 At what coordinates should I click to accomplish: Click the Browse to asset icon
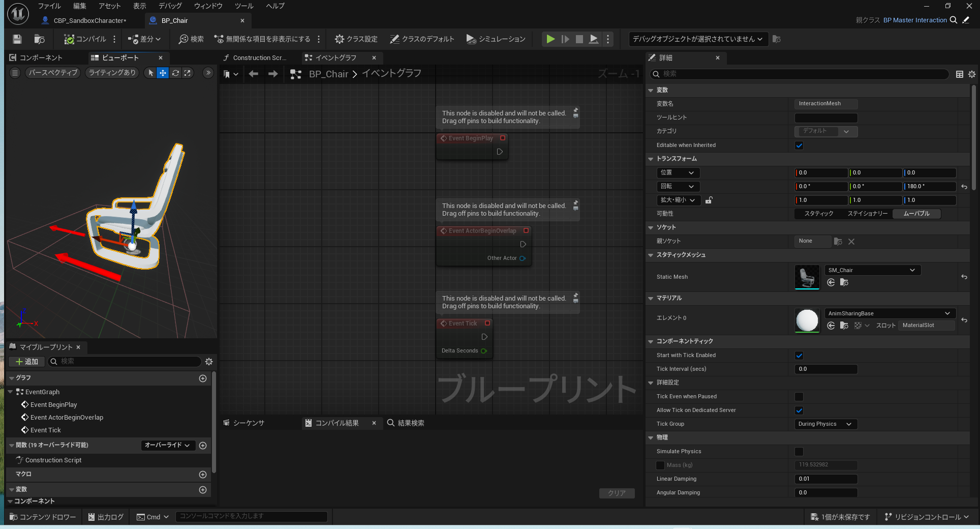(x=39, y=39)
